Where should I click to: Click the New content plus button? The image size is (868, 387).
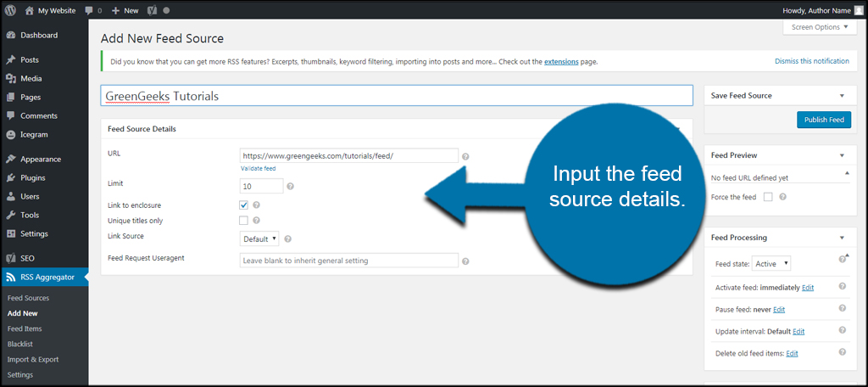tap(125, 10)
